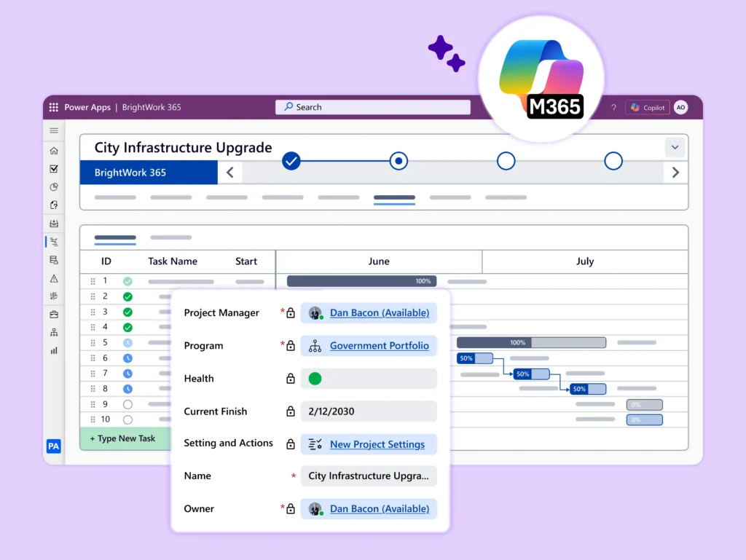Click the BrightWork 365 app name in header
Image resolution: width=746 pixels, height=560 pixels.
[x=152, y=108]
